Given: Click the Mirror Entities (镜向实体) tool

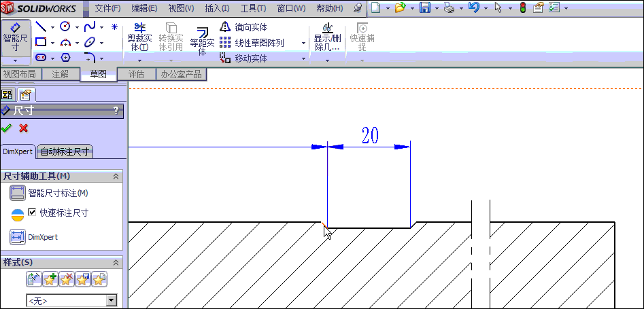Looking at the screenshot, I should [243, 27].
